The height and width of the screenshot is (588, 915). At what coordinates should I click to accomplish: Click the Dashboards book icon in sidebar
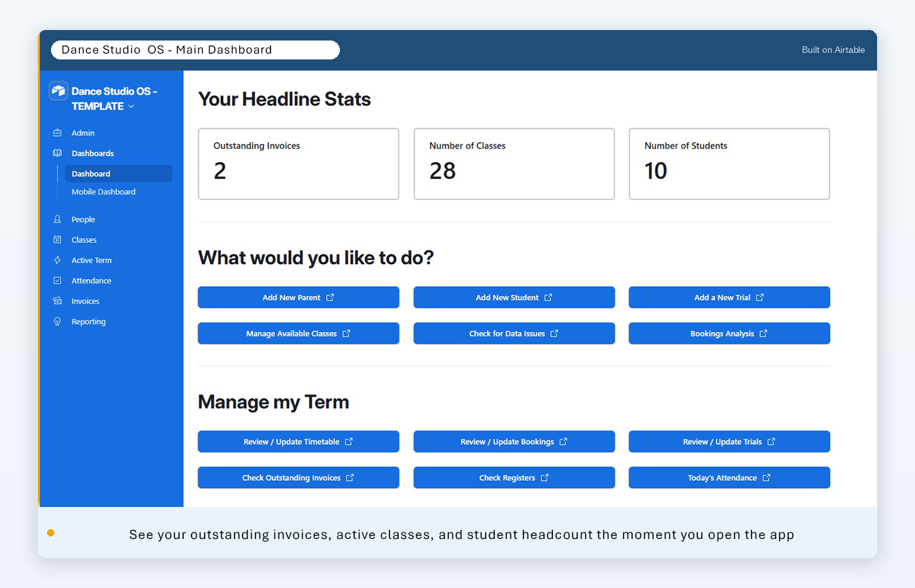point(58,153)
